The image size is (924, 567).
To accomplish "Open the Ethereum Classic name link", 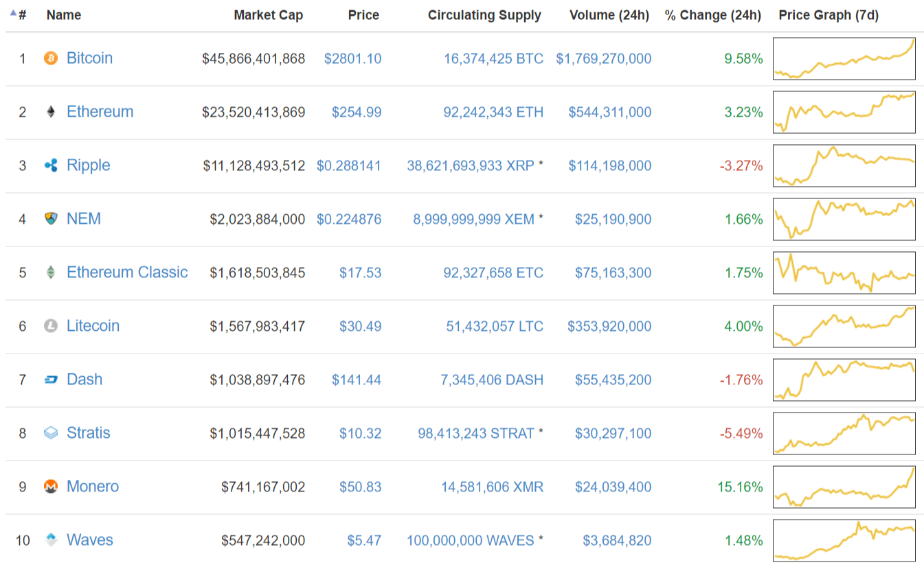I will point(127,273).
